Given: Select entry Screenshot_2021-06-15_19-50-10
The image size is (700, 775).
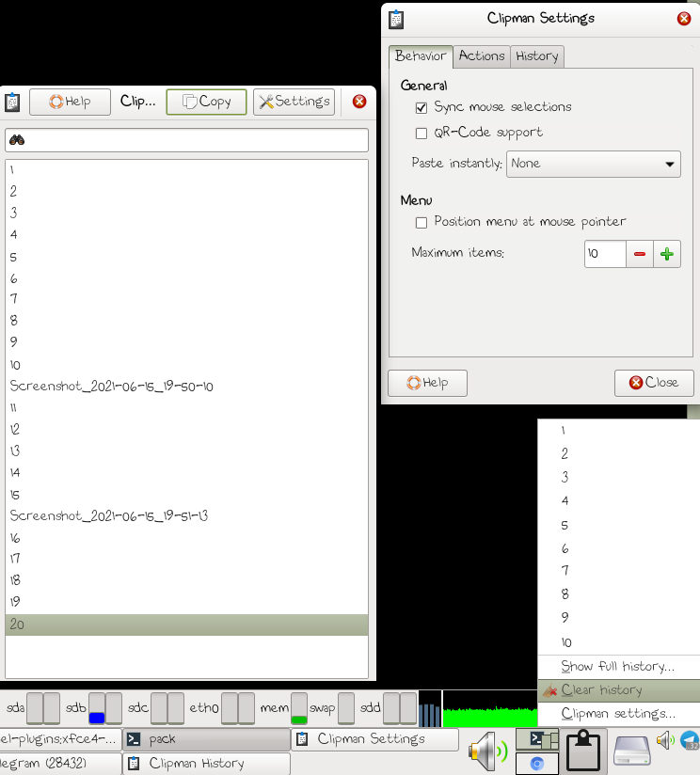Looking at the screenshot, I should click(187, 387).
